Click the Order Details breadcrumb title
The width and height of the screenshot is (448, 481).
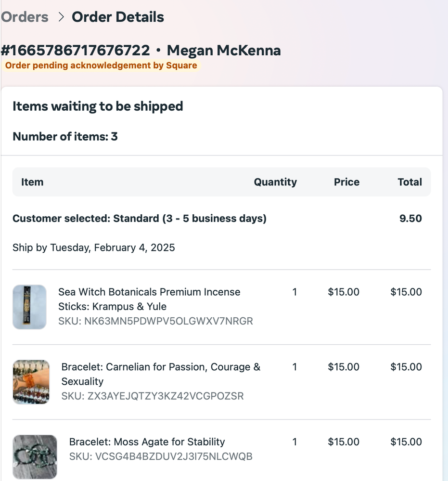coord(118,17)
